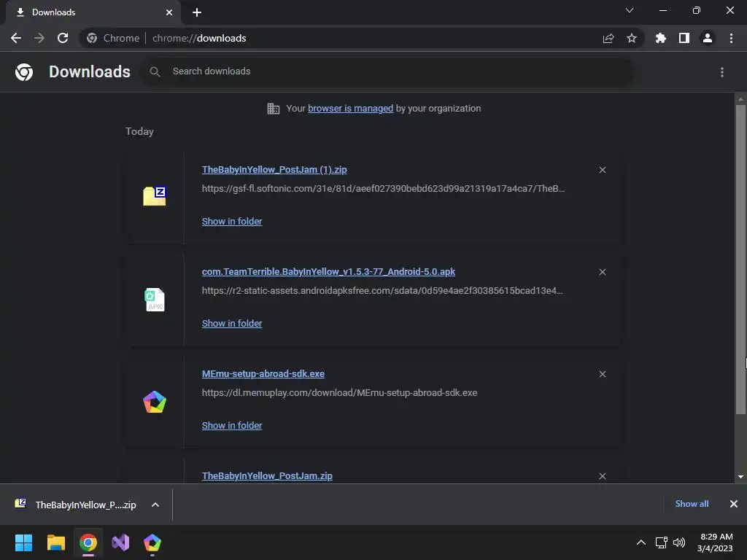
Task: Open Visual Studio from taskbar
Action: click(x=120, y=542)
